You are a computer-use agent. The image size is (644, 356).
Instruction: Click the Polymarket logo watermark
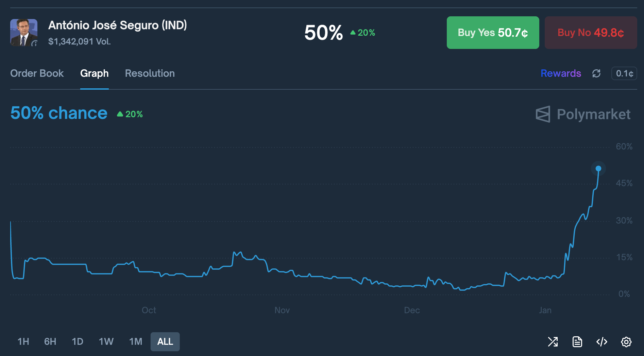(x=583, y=114)
